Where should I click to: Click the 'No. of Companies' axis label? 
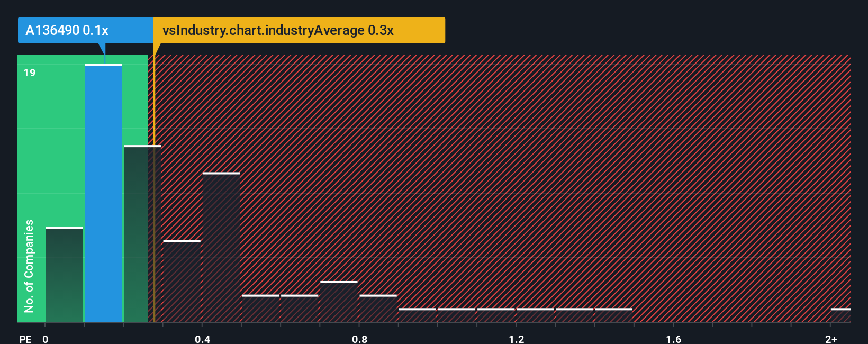tap(29, 266)
